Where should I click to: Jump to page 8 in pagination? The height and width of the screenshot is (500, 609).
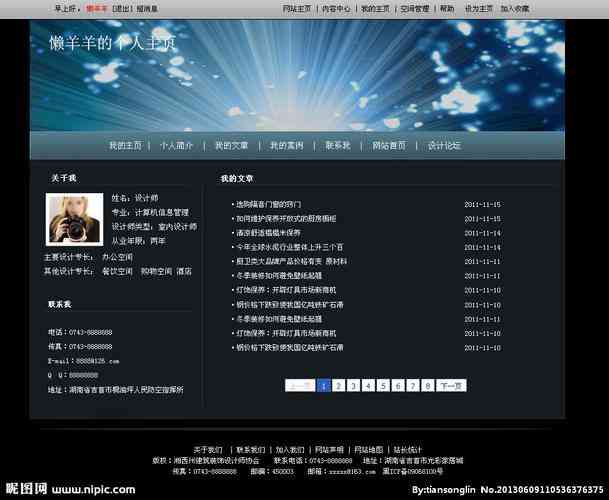tap(428, 385)
